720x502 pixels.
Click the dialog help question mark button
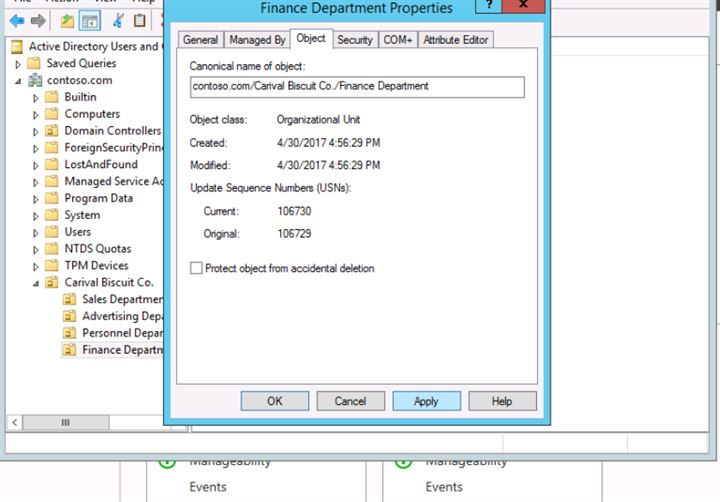pos(489,6)
